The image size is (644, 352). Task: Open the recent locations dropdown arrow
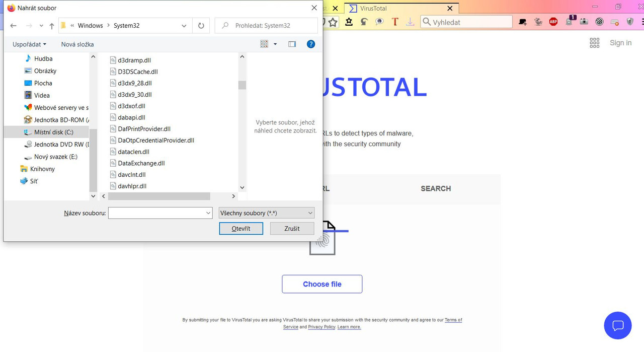pyautogui.click(x=40, y=26)
